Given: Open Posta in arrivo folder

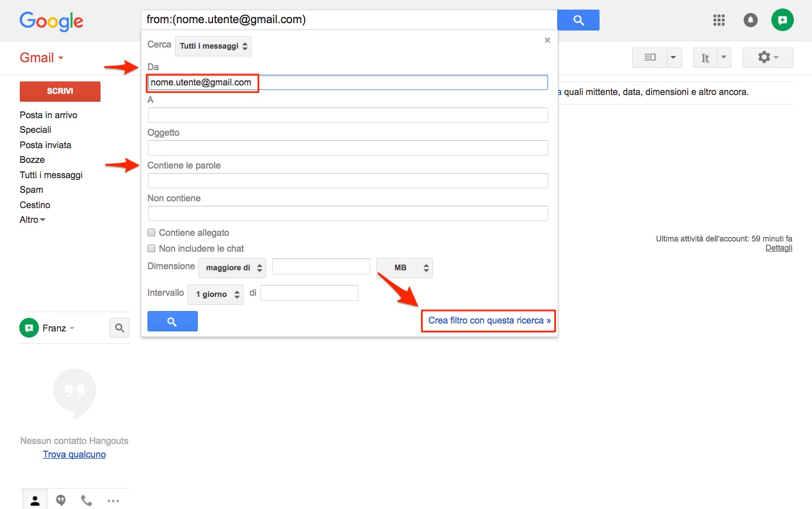Looking at the screenshot, I should click(x=49, y=115).
